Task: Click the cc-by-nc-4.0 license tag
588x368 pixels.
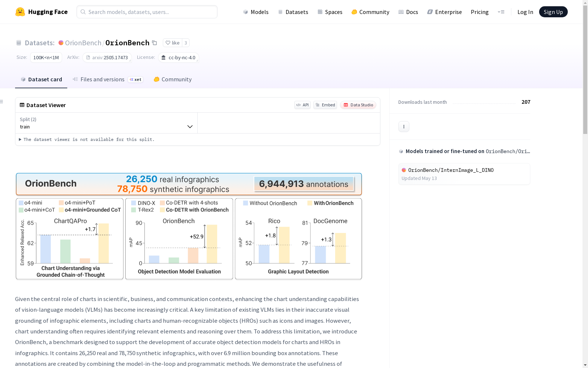Action: click(x=179, y=57)
